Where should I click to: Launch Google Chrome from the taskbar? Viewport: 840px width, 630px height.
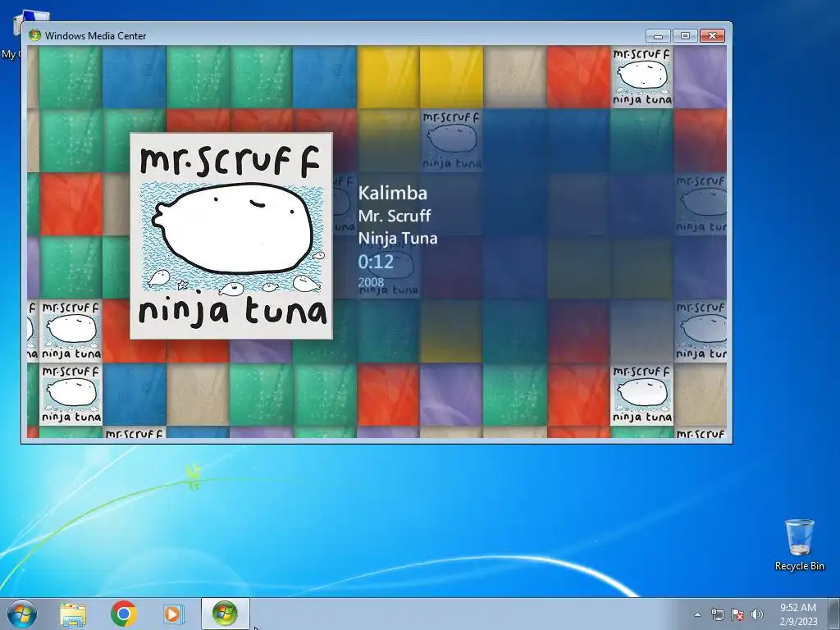click(123, 614)
